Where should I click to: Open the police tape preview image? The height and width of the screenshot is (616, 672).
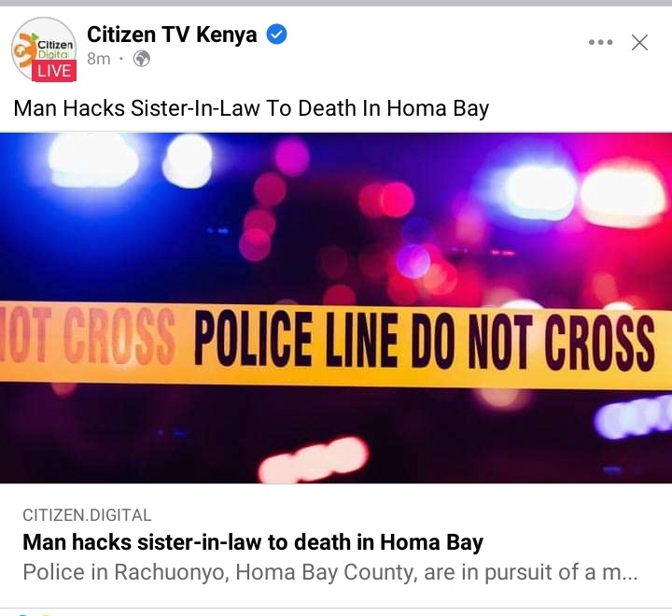(x=336, y=308)
